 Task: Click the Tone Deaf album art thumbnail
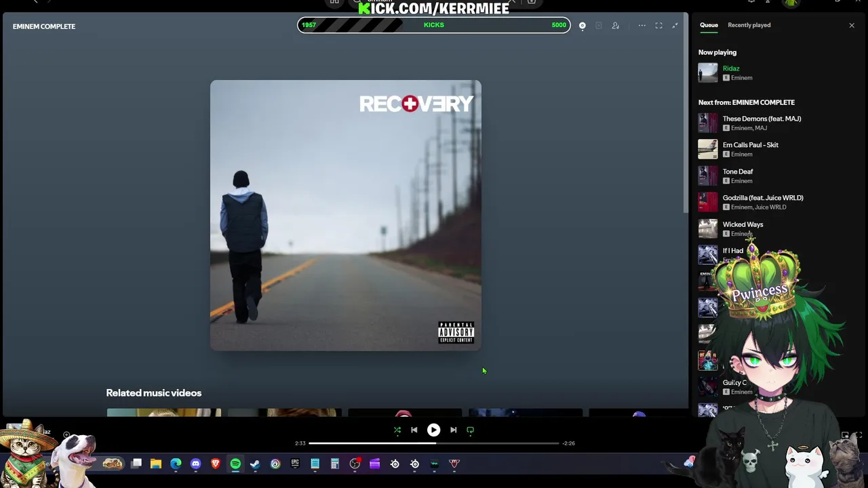(x=707, y=176)
